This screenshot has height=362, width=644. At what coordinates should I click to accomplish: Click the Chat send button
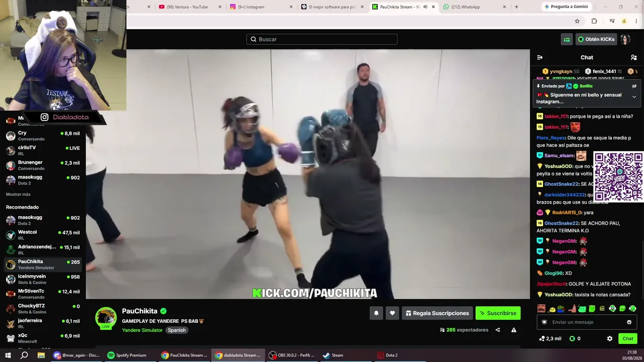628,338
